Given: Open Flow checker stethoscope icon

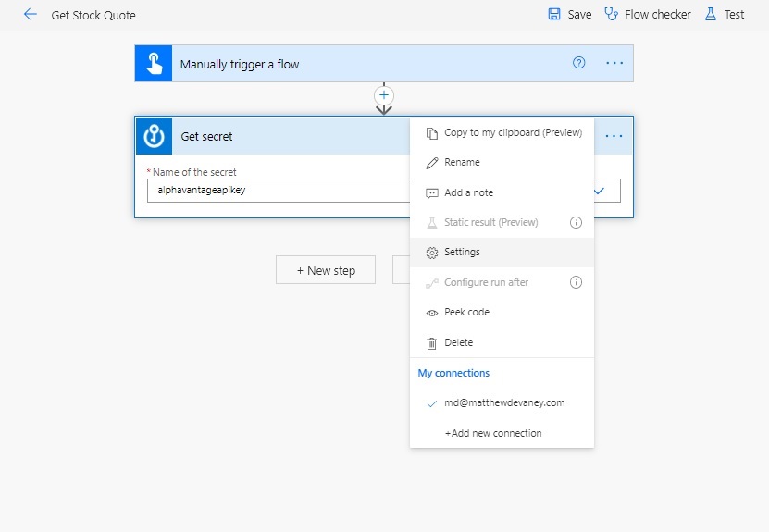Looking at the screenshot, I should 611,14.
